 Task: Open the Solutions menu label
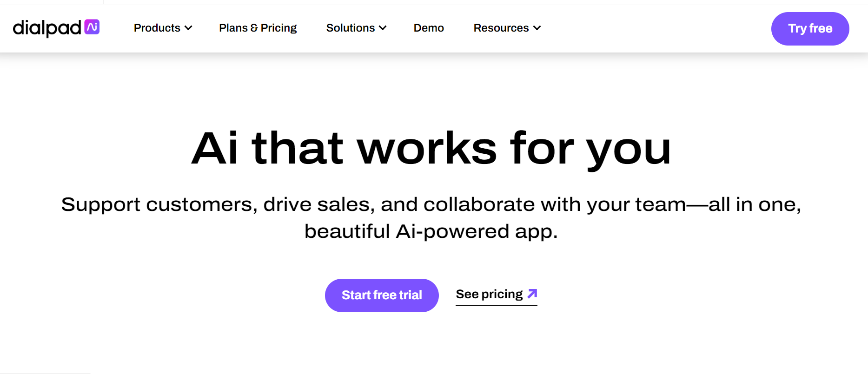(350, 28)
